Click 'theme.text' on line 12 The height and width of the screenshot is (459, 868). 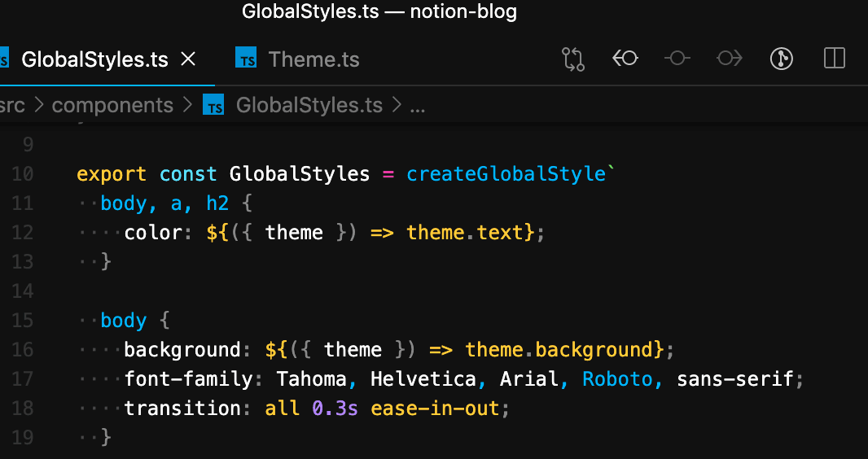tap(465, 233)
